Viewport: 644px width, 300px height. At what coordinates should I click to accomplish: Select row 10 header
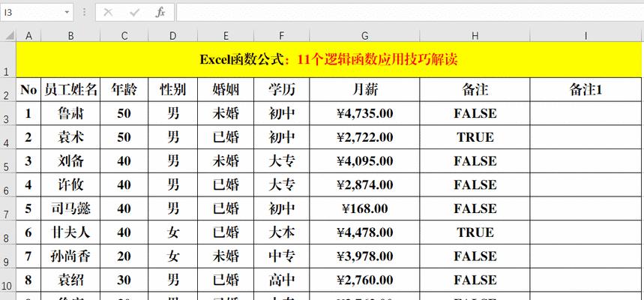pos(7,280)
